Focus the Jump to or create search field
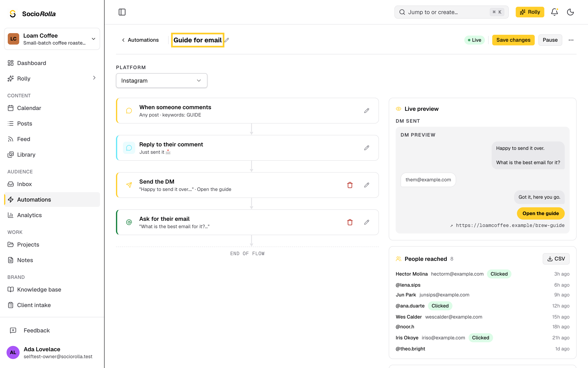This screenshot has height=368, width=588. (451, 12)
